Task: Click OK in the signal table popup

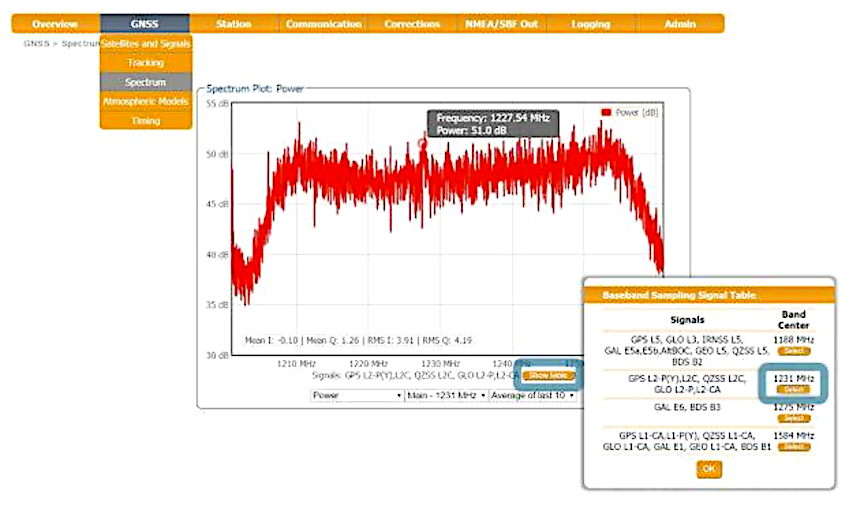Action: click(709, 469)
